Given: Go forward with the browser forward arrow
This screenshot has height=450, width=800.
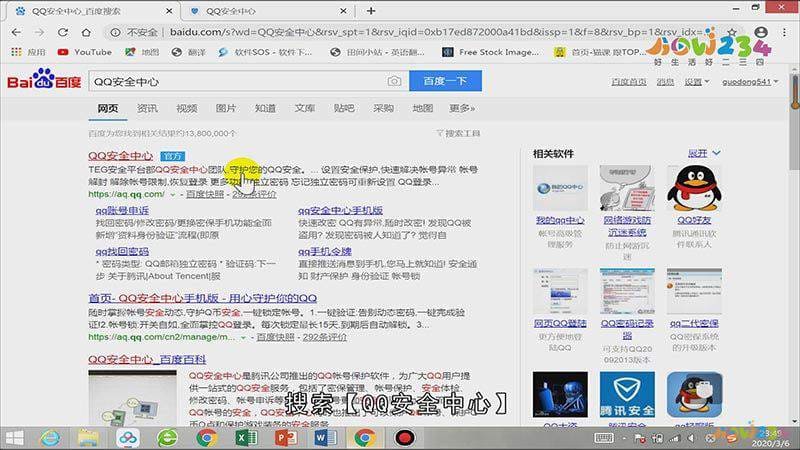Looking at the screenshot, I should [39, 32].
